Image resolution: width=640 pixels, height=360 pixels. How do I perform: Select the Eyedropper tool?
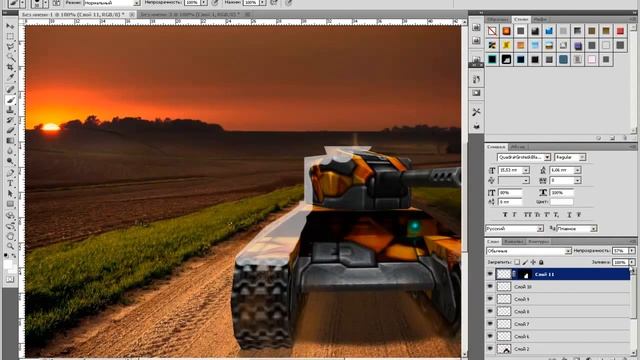(x=10, y=78)
